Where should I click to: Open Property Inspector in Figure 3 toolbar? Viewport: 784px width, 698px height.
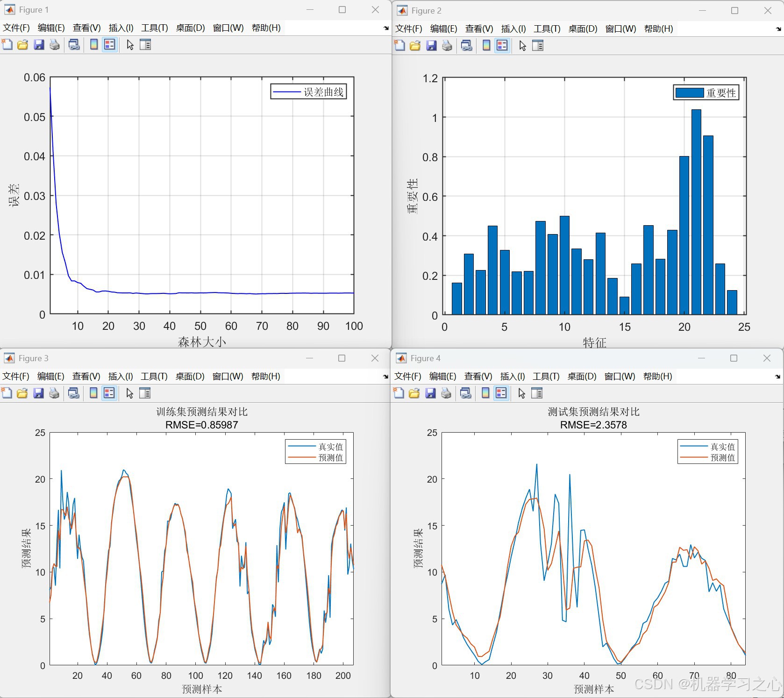(145, 393)
